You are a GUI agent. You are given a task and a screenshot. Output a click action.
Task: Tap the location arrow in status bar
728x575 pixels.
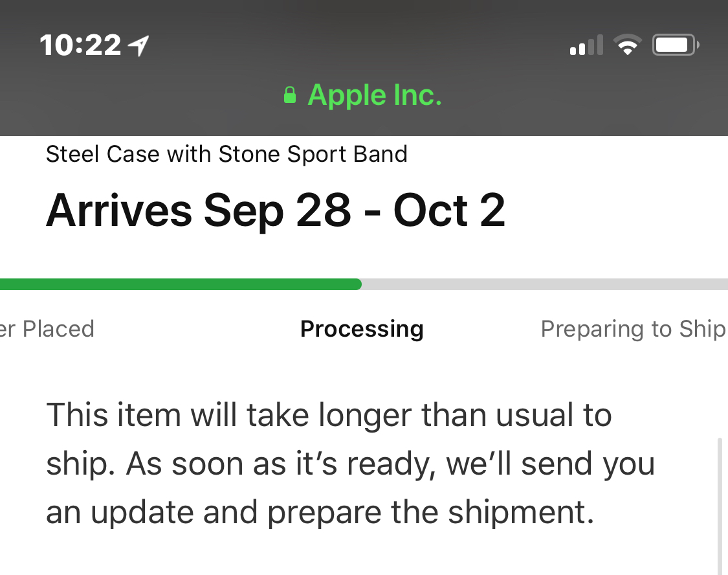tap(138, 45)
